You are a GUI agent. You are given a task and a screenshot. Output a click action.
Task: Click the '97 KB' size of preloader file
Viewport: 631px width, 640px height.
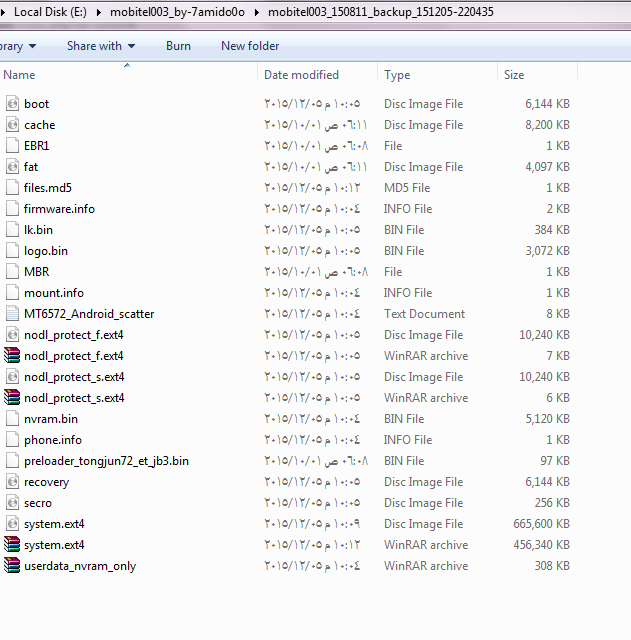555,461
